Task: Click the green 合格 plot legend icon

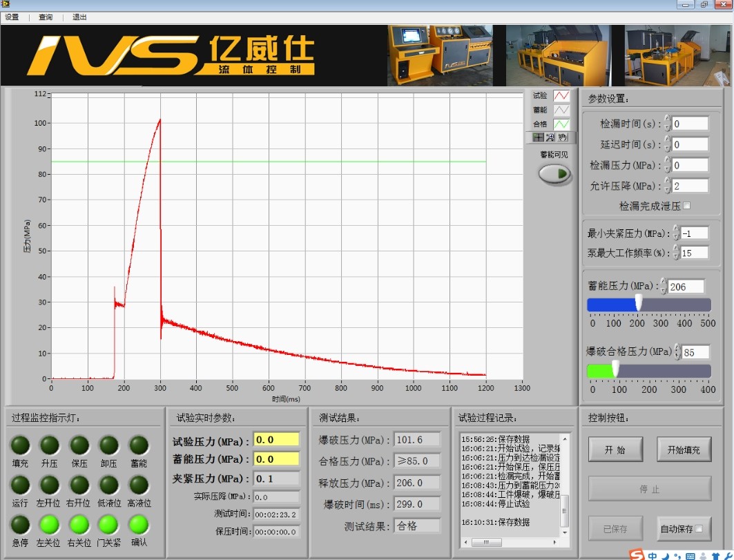Action: click(562, 124)
